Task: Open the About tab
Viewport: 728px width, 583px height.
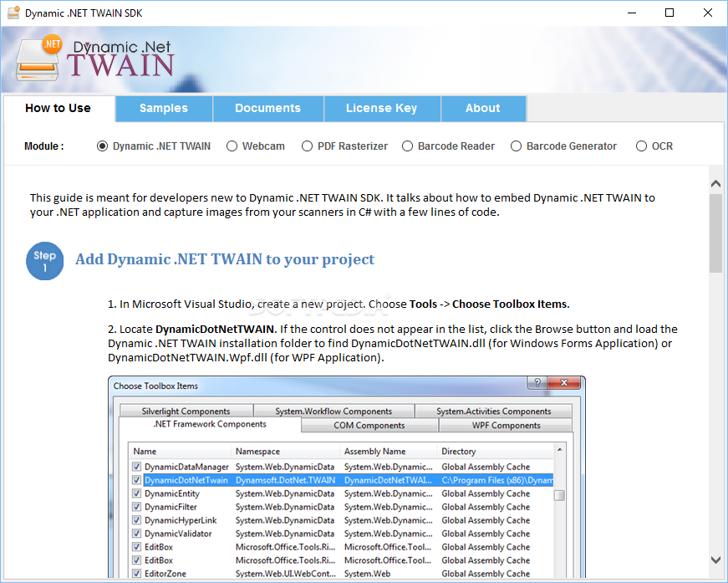Action: 483,108
